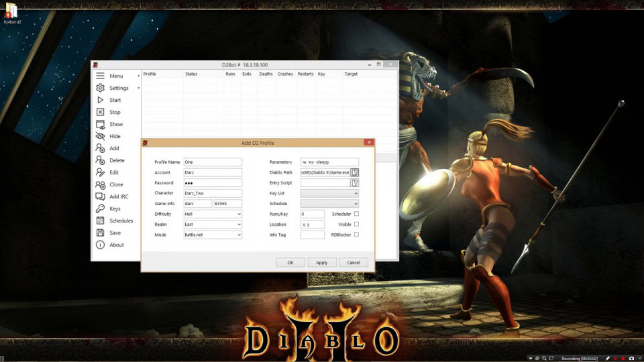Click the Deaths column header
The height and width of the screenshot is (362, 644).
(266, 74)
